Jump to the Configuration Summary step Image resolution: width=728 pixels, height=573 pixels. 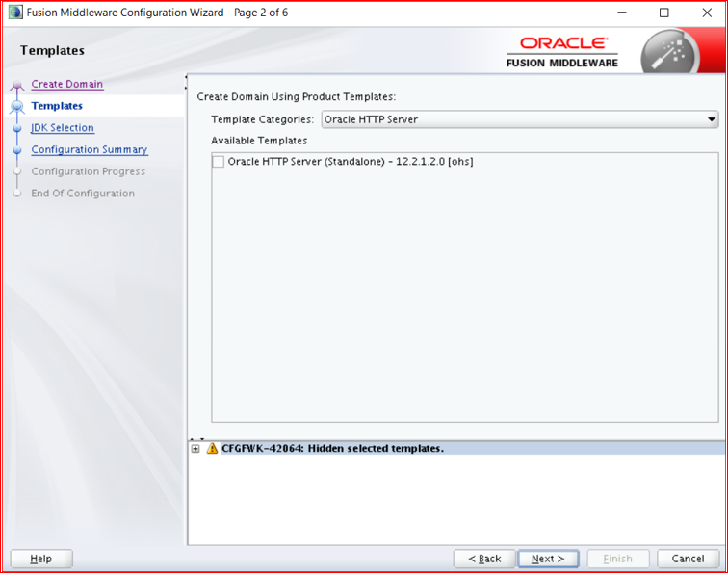click(90, 149)
